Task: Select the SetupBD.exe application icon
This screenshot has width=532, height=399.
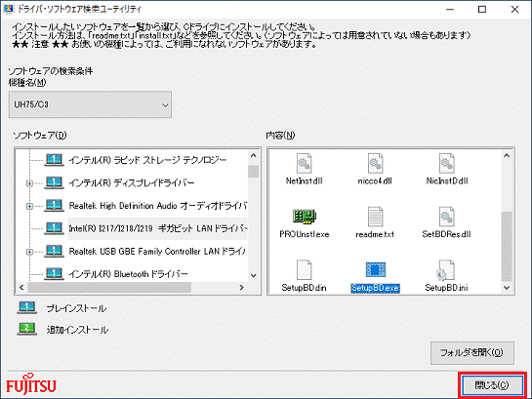Action: click(375, 270)
